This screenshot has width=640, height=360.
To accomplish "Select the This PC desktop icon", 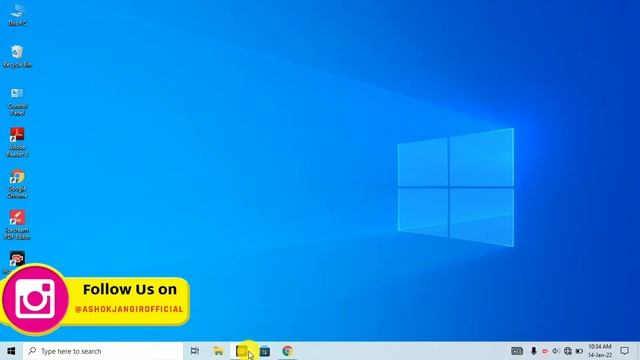I will [17, 15].
